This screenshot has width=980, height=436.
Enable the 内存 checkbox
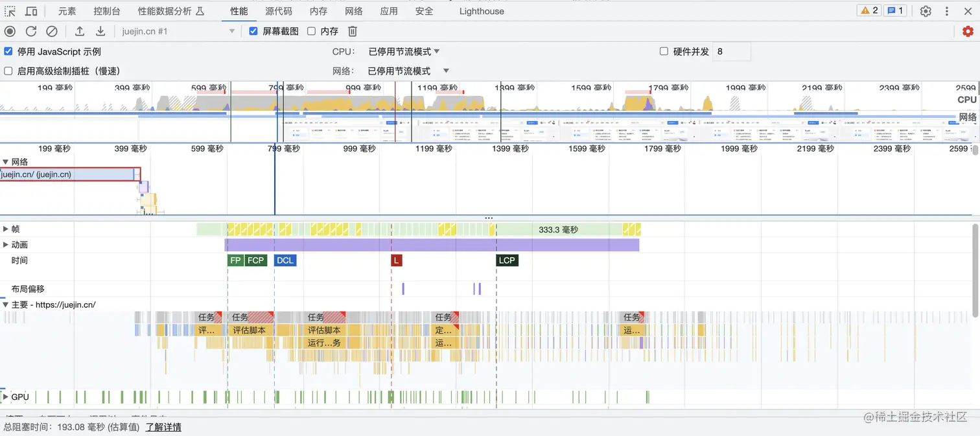(x=310, y=30)
